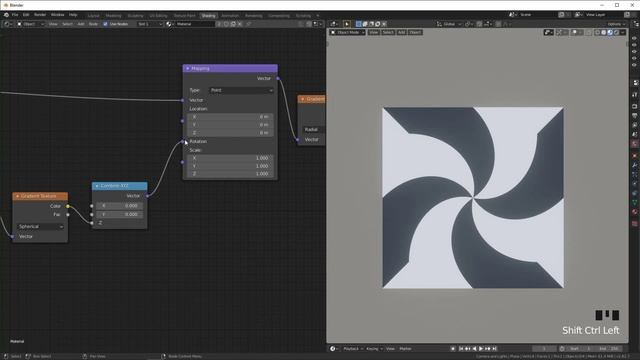Open the Object Mode dropdown

[x=347, y=32]
